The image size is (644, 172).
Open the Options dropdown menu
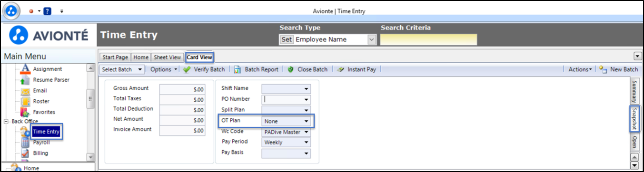tap(163, 69)
